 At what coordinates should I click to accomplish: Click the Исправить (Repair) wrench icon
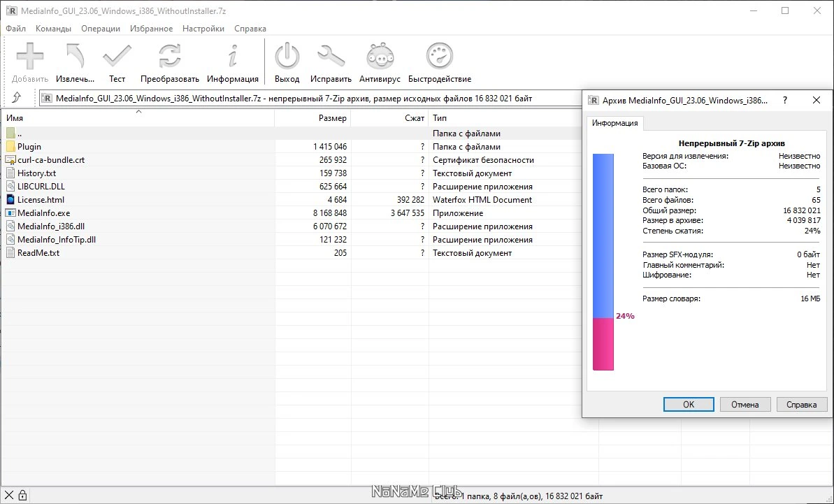[331, 57]
